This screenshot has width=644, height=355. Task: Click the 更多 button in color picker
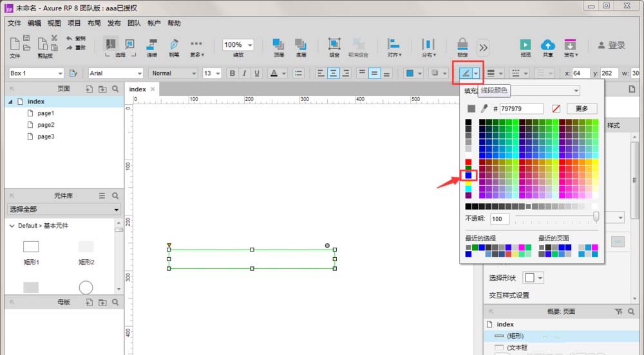tap(582, 109)
